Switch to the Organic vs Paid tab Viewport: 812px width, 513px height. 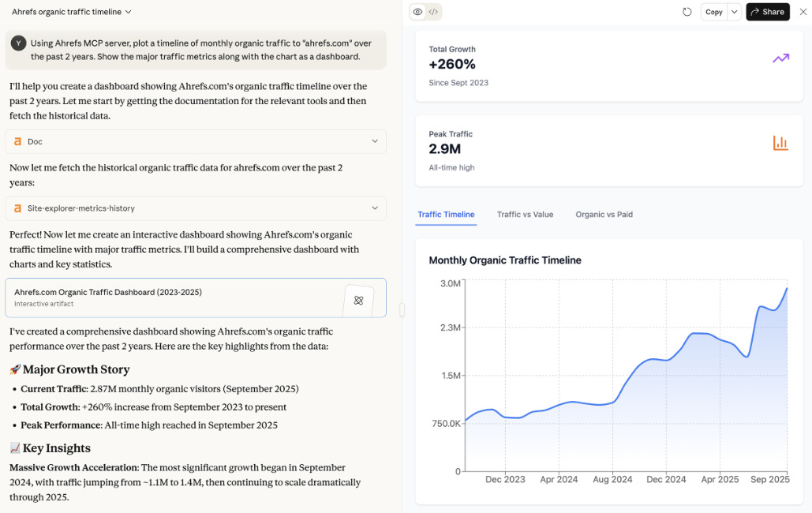(604, 215)
